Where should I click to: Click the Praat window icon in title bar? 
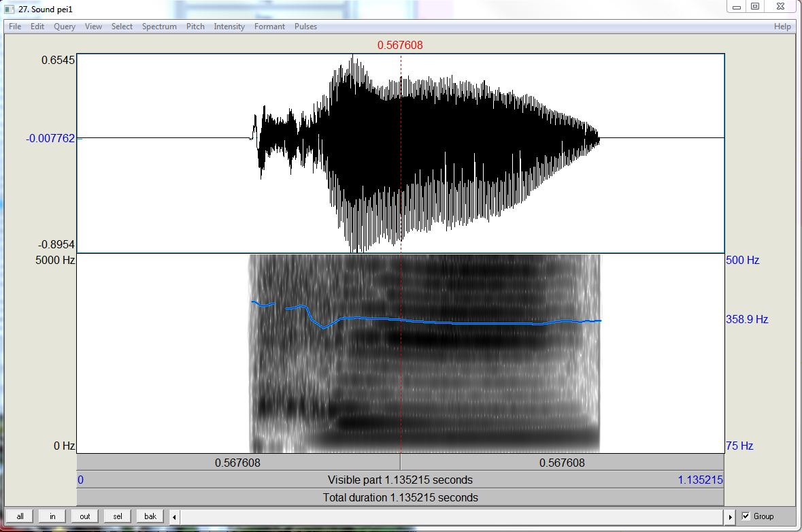pos(10,10)
